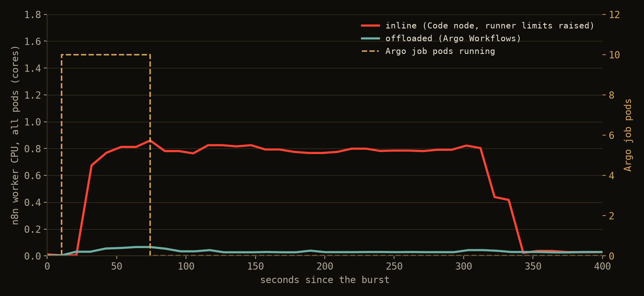Click the red inline legend line sample
644x296 pixels.
click(370, 26)
